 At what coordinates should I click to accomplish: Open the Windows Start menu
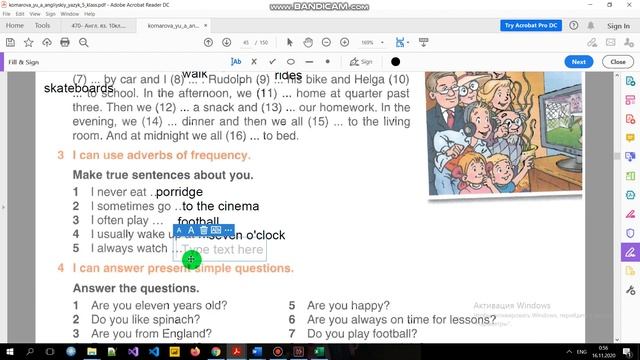(10, 351)
